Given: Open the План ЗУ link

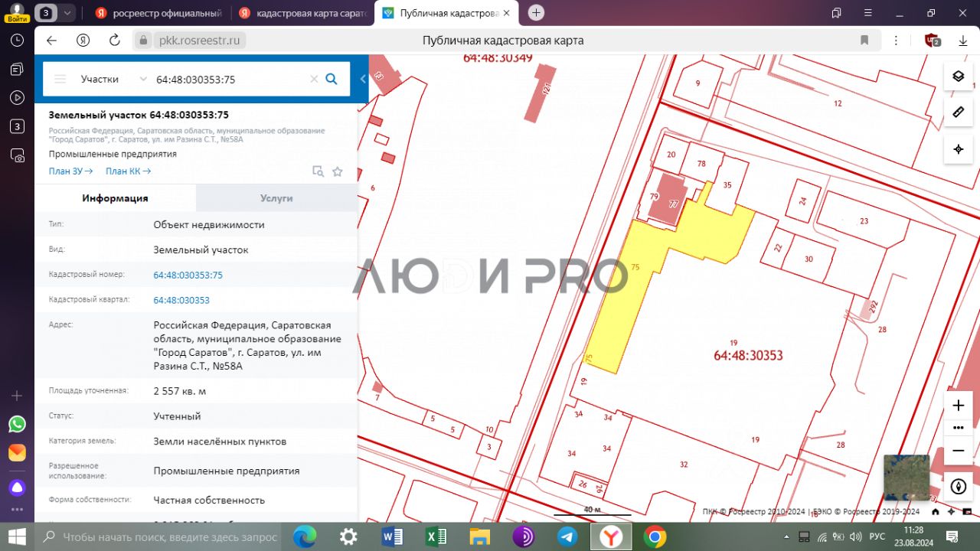Looking at the screenshot, I should [x=70, y=171].
